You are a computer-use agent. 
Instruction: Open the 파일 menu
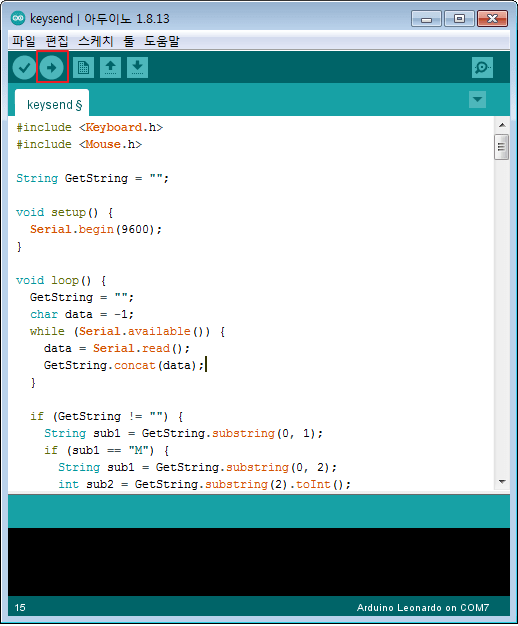(x=24, y=41)
